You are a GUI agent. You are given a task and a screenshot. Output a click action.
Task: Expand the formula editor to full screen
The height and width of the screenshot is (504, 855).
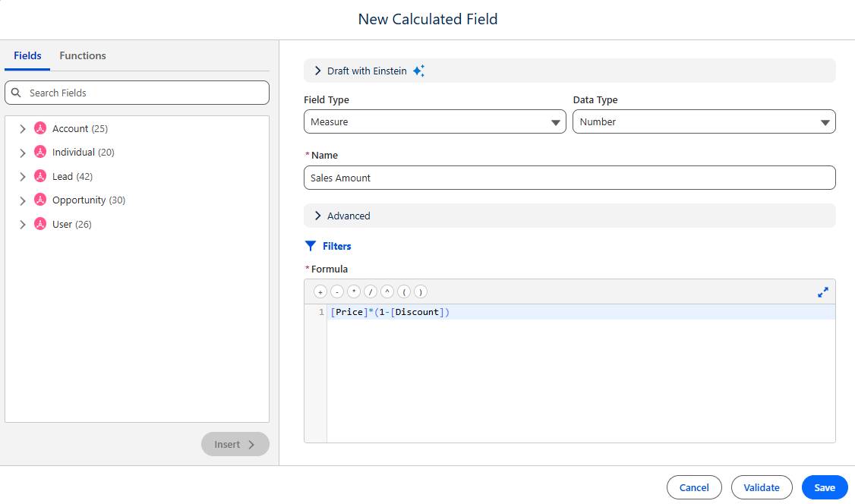coord(823,291)
